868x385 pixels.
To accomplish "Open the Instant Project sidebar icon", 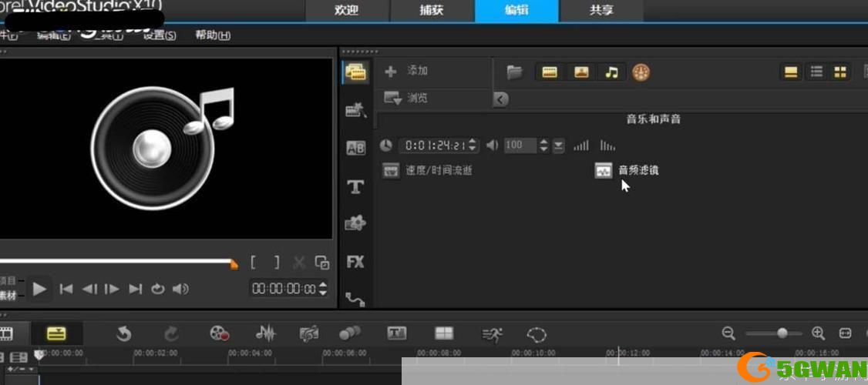I will (x=355, y=110).
